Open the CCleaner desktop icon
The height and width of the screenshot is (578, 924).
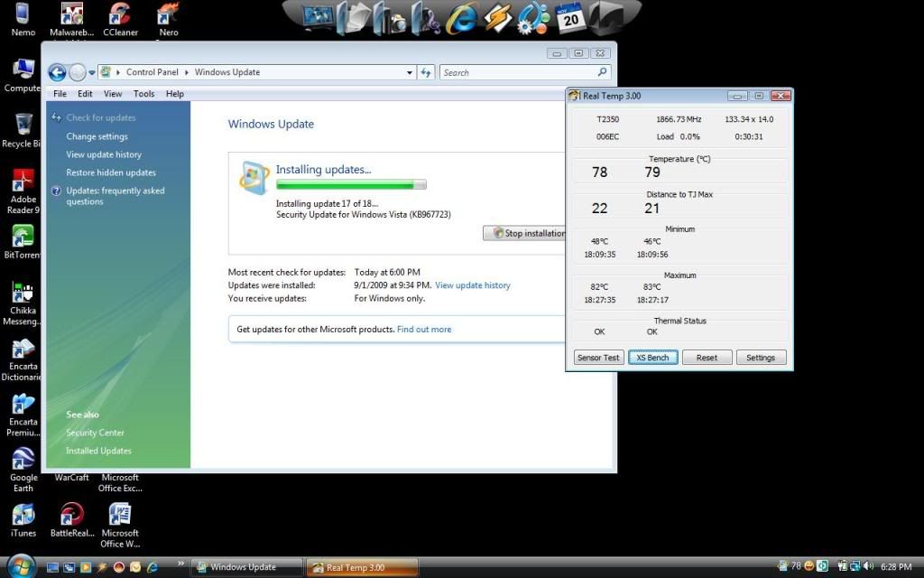[120, 20]
